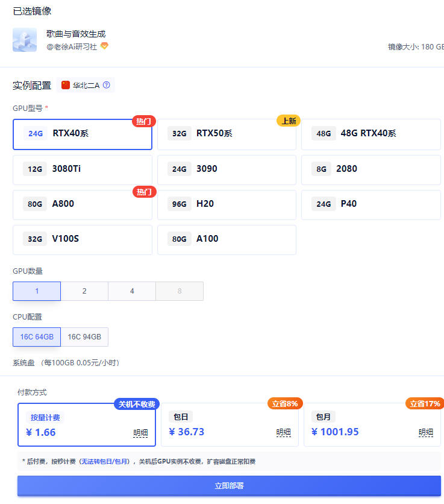The height and width of the screenshot is (504, 444).
Task: Show 明细 for the 包月 price
Action: [x=426, y=432]
